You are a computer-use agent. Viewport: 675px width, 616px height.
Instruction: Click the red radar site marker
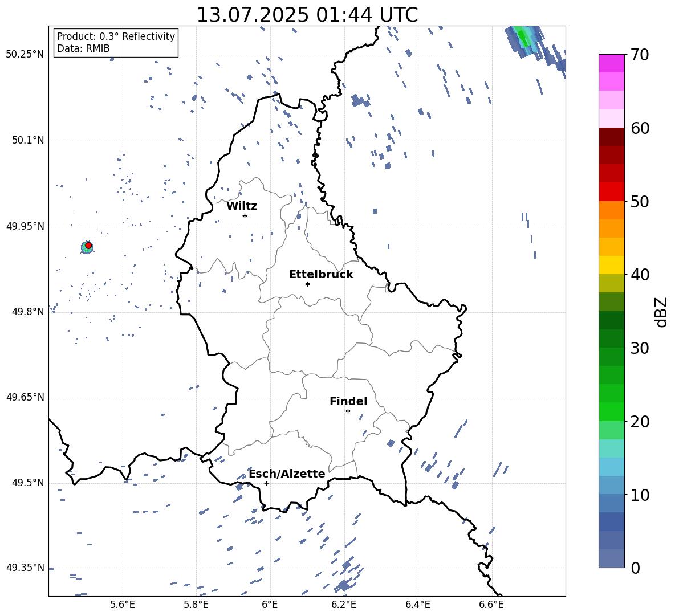pos(88,246)
